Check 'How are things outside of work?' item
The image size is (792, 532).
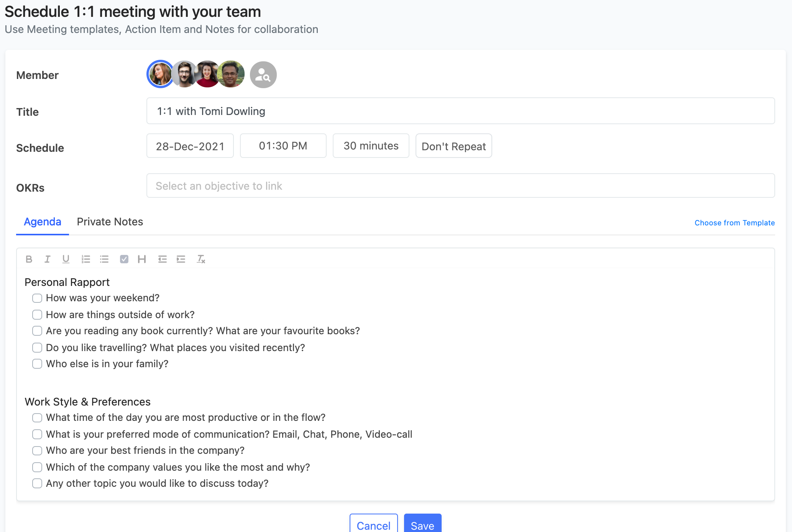37,315
